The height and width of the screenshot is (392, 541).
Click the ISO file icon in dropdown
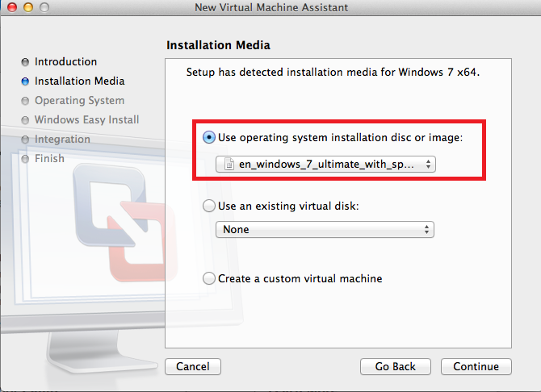(x=229, y=165)
